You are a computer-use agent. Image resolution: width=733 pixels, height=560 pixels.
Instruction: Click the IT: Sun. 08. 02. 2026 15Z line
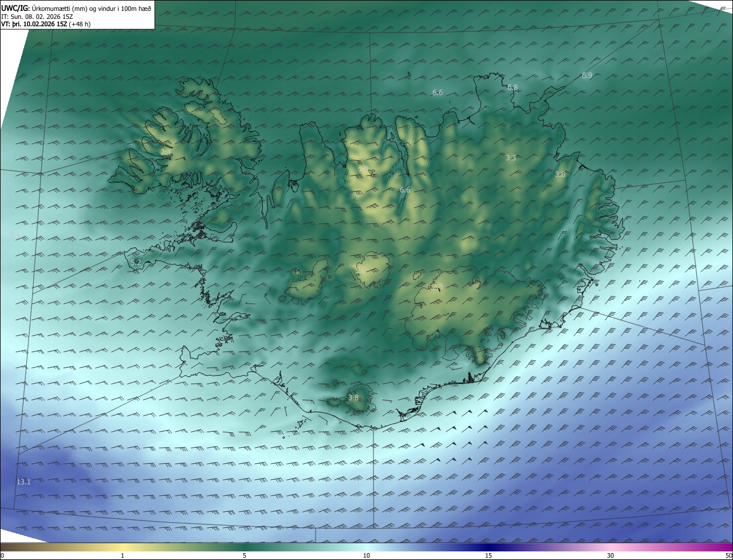coord(36,17)
